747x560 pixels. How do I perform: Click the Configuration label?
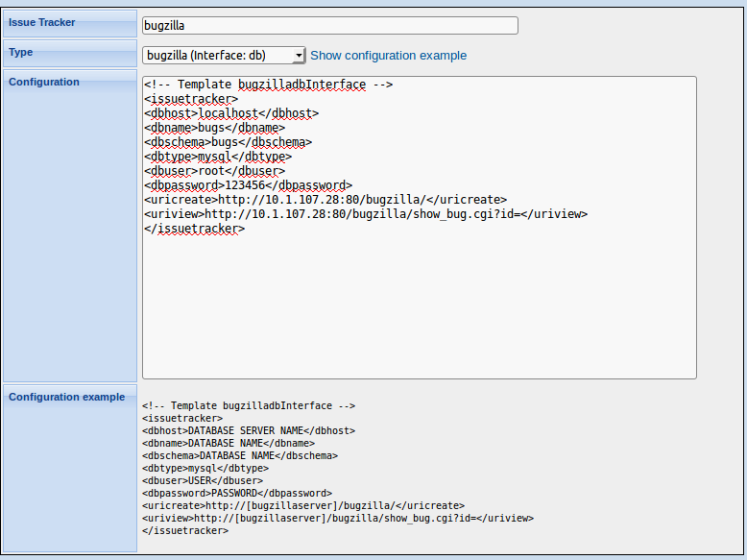(44, 82)
